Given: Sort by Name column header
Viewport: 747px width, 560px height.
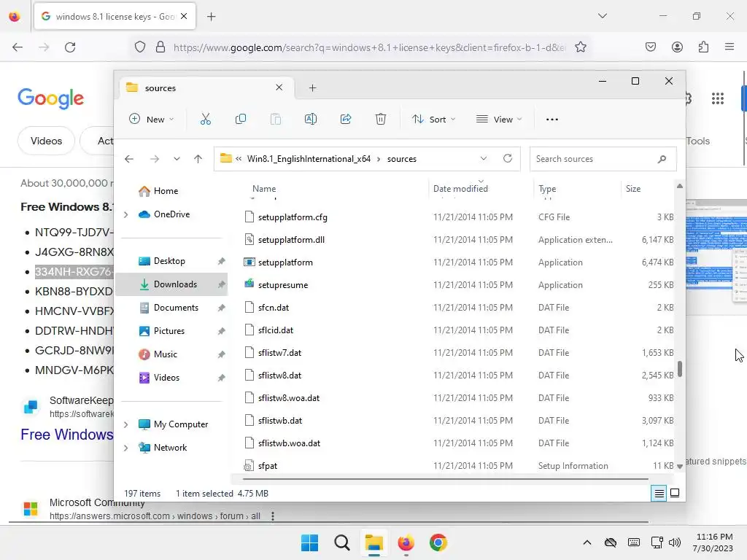Looking at the screenshot, I should [264, 189].
